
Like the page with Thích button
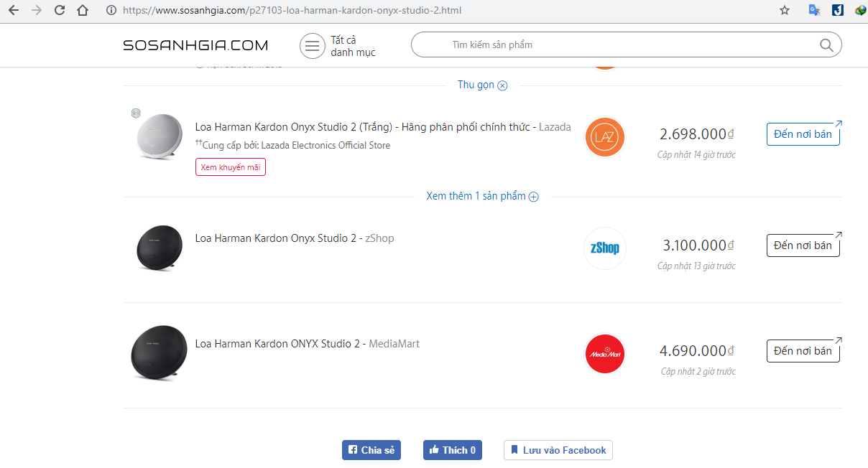tap(452, 450)
